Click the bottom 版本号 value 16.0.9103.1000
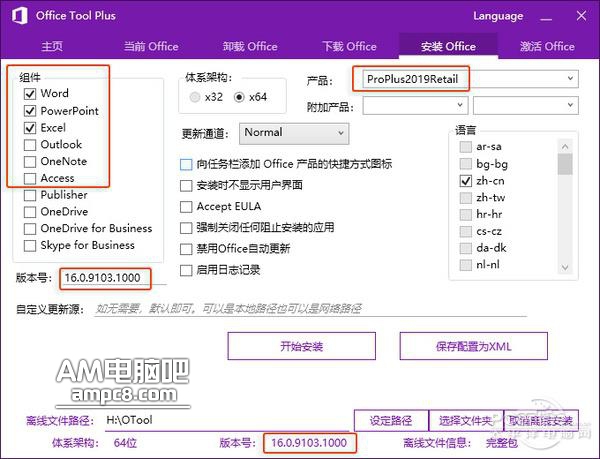The height and width of the screenshot is (459, 600). pyautogui.click(x=309, y=443)
